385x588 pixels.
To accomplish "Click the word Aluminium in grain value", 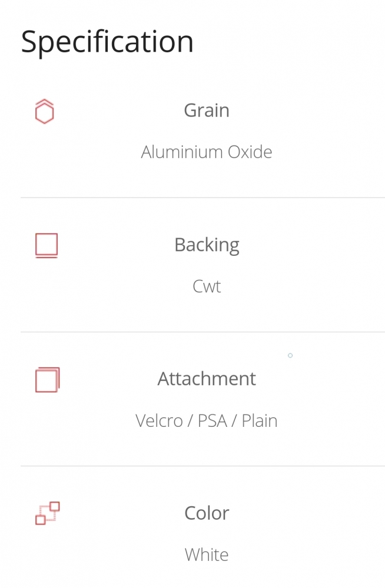I will [x=182, y=152].
